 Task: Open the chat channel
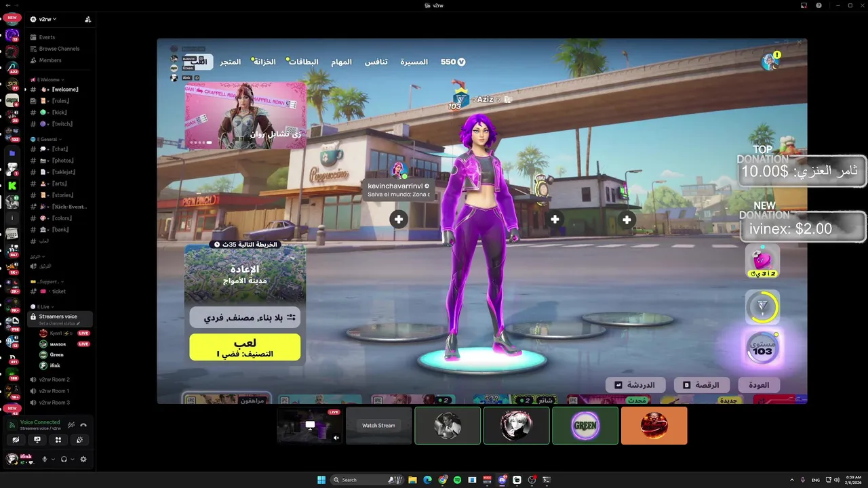(x=60, y=149)
